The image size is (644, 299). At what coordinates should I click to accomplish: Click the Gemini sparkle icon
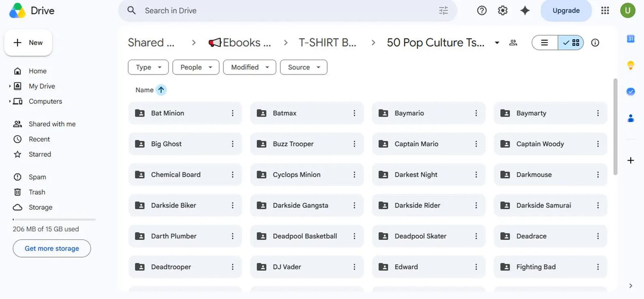coord(525,10)
